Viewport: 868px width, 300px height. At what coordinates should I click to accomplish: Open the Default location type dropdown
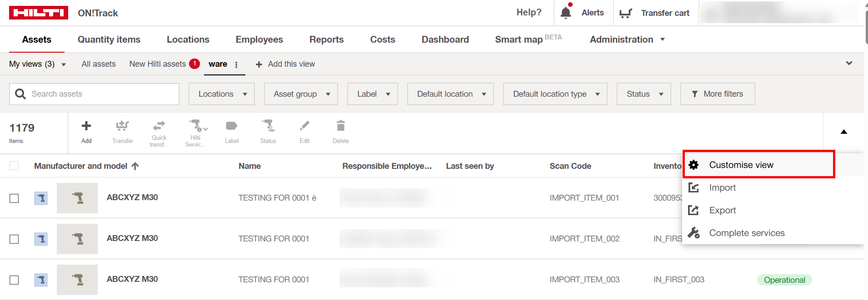[555, 94]
